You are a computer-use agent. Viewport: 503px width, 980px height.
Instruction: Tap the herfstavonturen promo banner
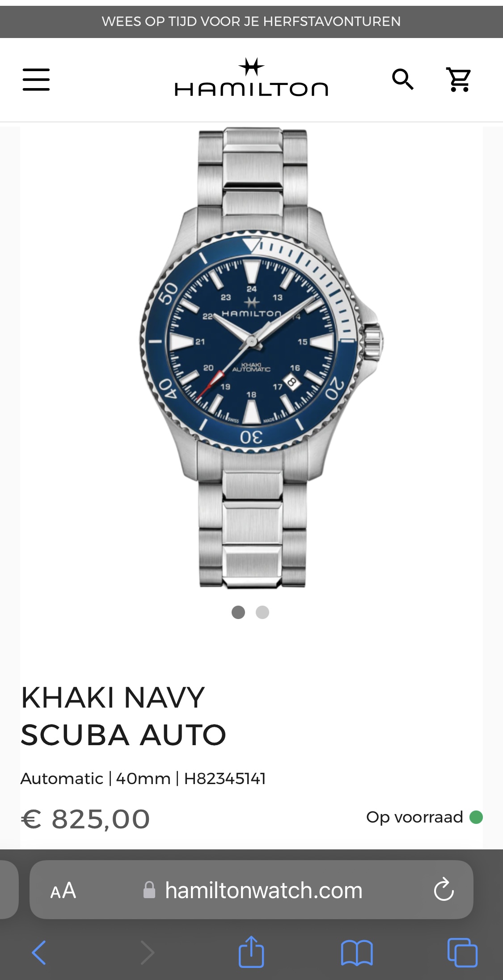[x=251, y=21]
